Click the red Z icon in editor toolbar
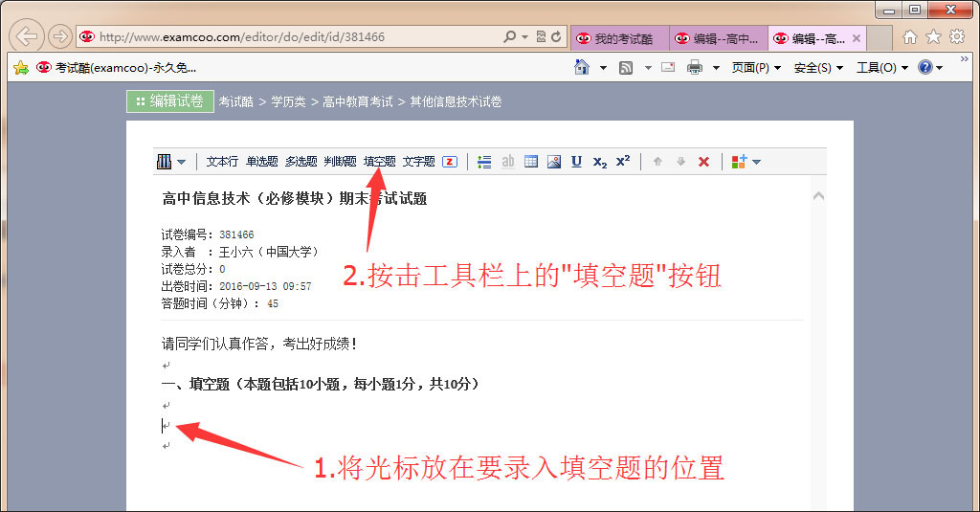The width and height of the screenshot is (980, 512). coord(450,162)
